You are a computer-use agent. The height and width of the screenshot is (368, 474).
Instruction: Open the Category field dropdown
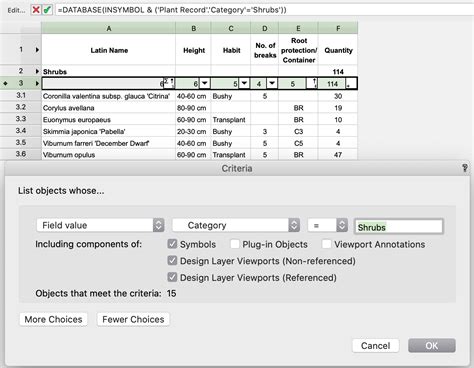pos(236,225)
